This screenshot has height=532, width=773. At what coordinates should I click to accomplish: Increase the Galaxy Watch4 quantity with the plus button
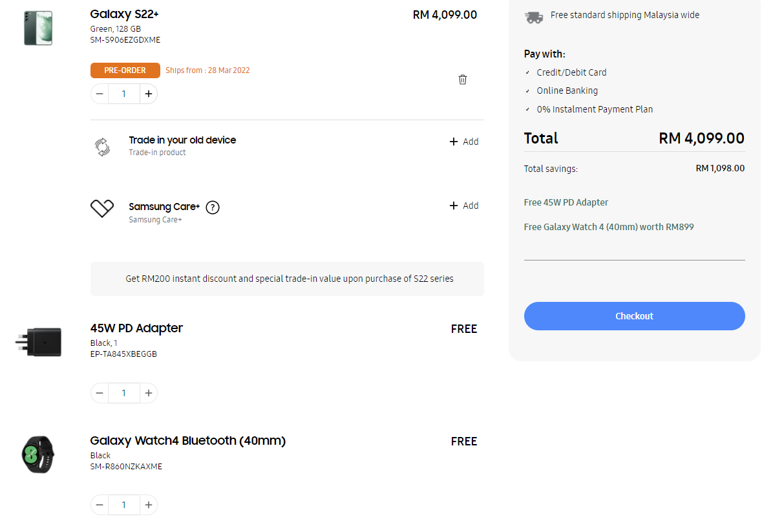point(149,505)
